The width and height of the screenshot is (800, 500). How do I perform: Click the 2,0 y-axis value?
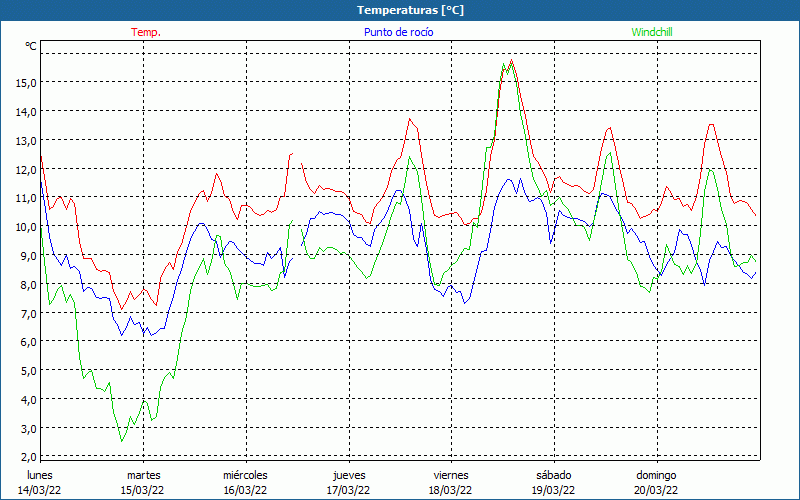click(x=29, y=457)
